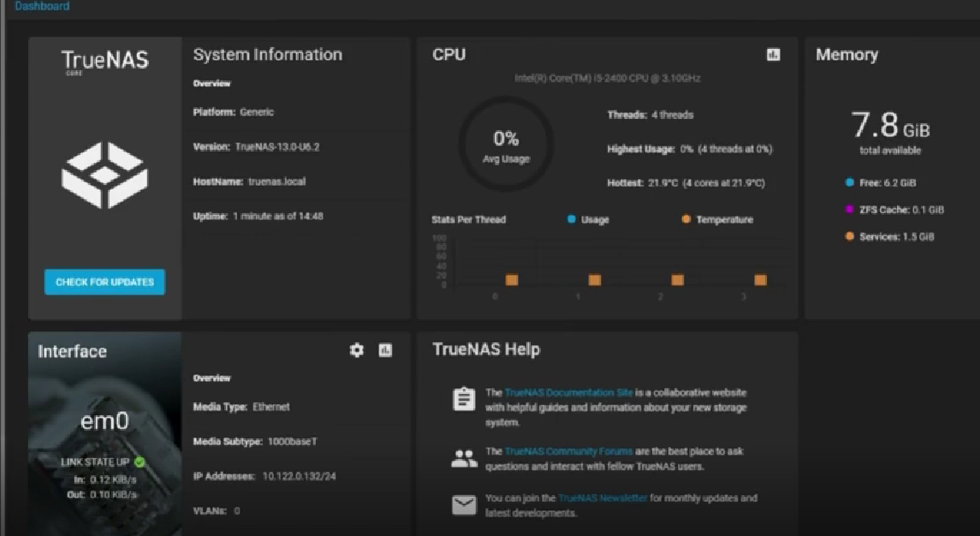The image size is (980, 536).
Task: Open the TrueNAS Newsletter link
Action: point(603,498)
